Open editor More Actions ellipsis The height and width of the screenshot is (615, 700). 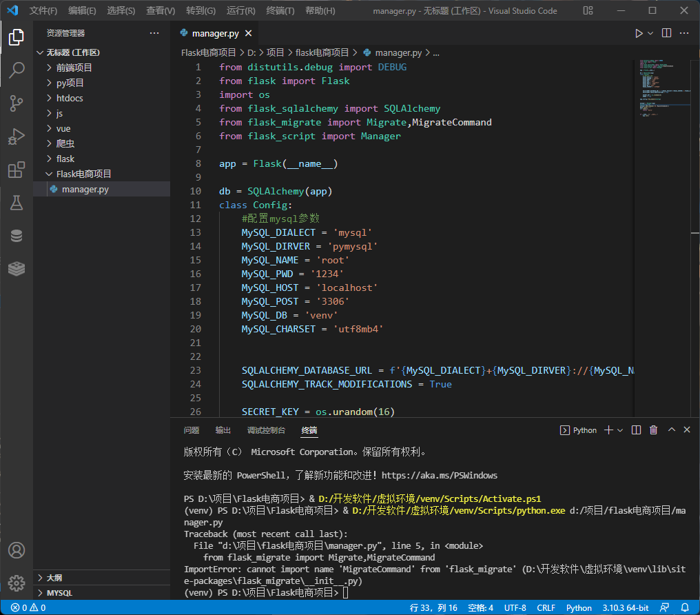tap(684, 33)
